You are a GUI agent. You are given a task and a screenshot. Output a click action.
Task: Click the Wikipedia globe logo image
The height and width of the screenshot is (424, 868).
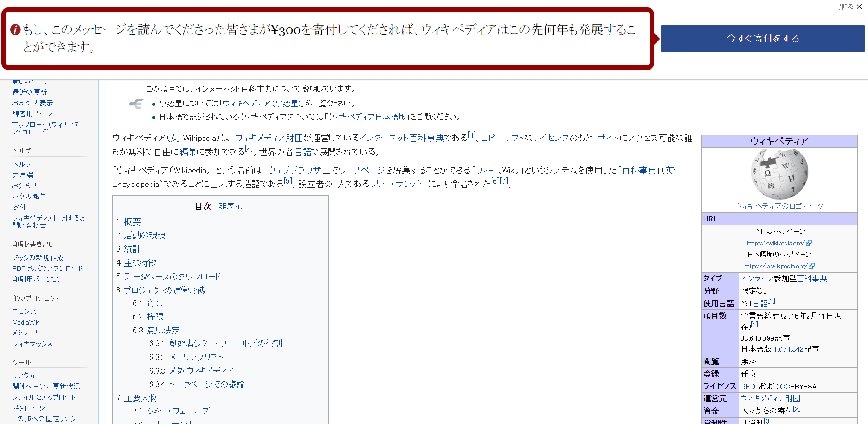(779, 174)
